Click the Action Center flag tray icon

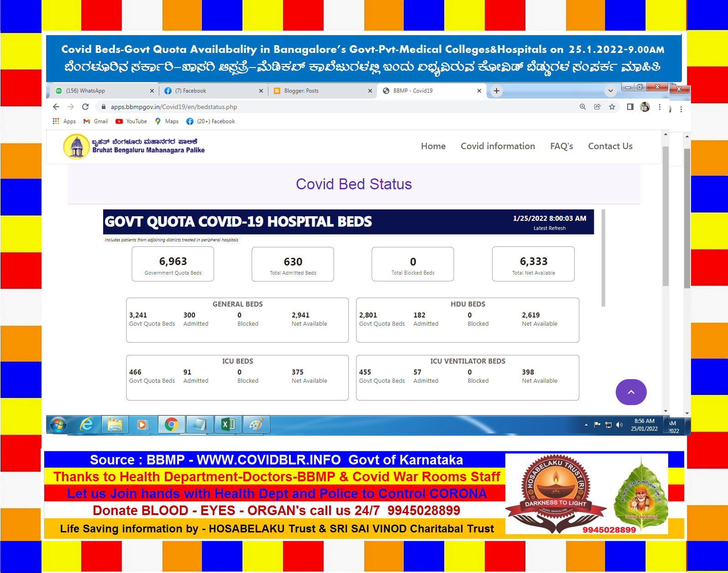click(x=597, y=425)
